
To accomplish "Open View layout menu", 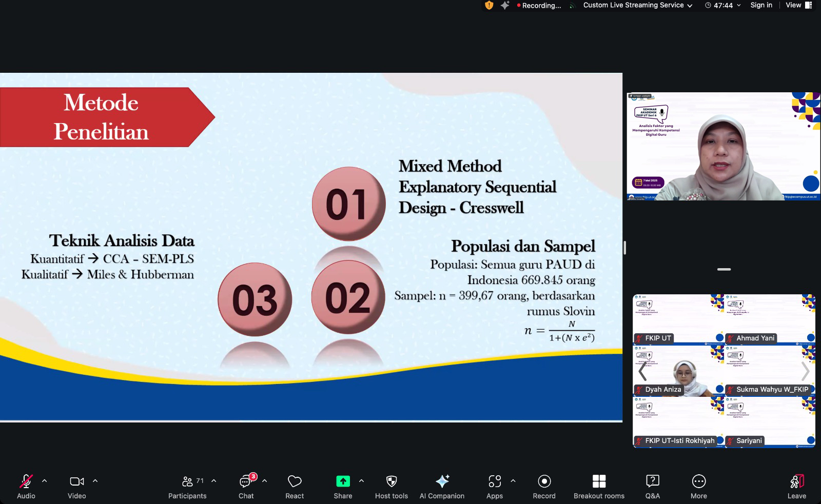I will coord(798,5).
